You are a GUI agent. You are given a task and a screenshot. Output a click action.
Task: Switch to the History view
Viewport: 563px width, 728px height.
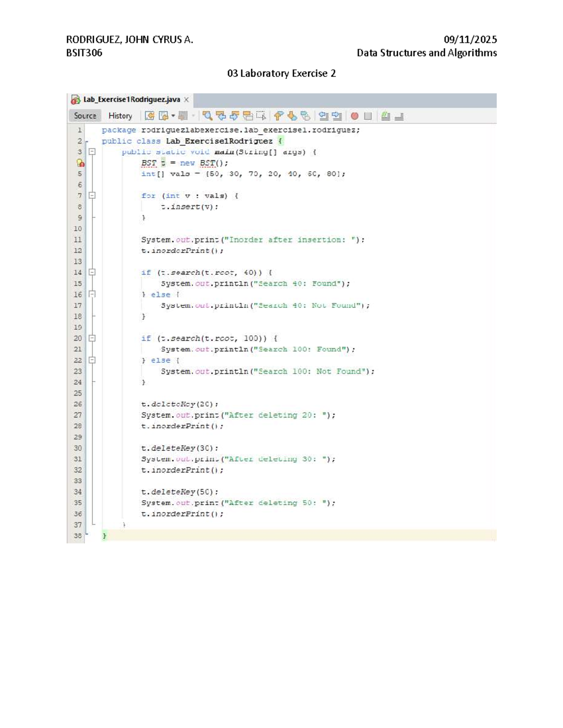[120, 116]
